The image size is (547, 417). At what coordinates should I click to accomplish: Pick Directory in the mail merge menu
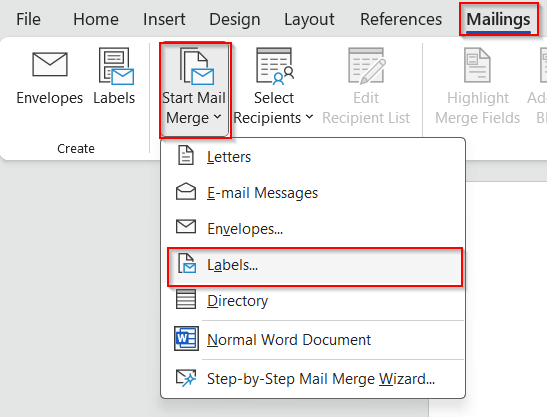[x=313, y=301]
